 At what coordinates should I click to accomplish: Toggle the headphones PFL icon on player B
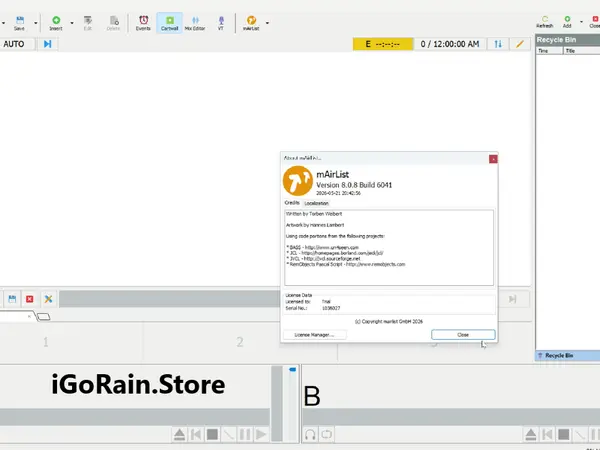pos(310,434)
